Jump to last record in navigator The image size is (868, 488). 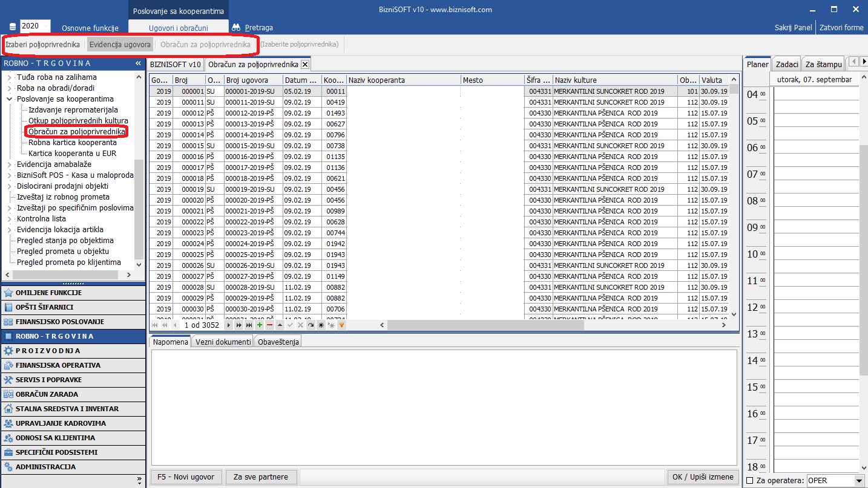[x=249, y=325]
